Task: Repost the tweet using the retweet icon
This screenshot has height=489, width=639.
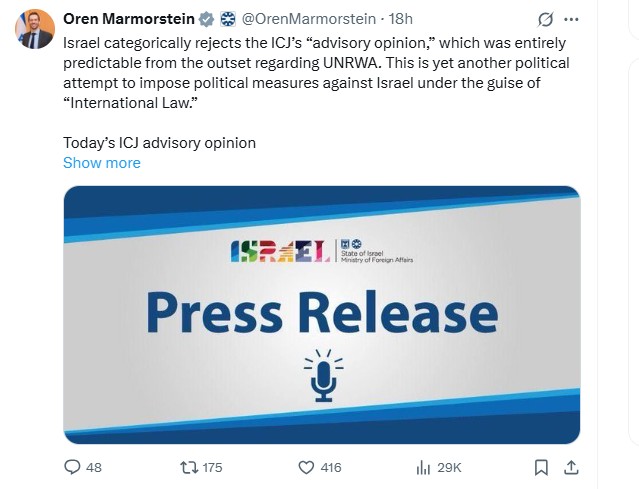Action: tap(186, 467)
